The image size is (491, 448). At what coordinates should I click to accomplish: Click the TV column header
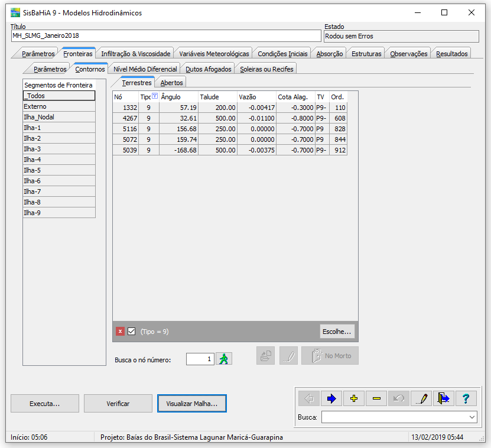click(322, 97)
